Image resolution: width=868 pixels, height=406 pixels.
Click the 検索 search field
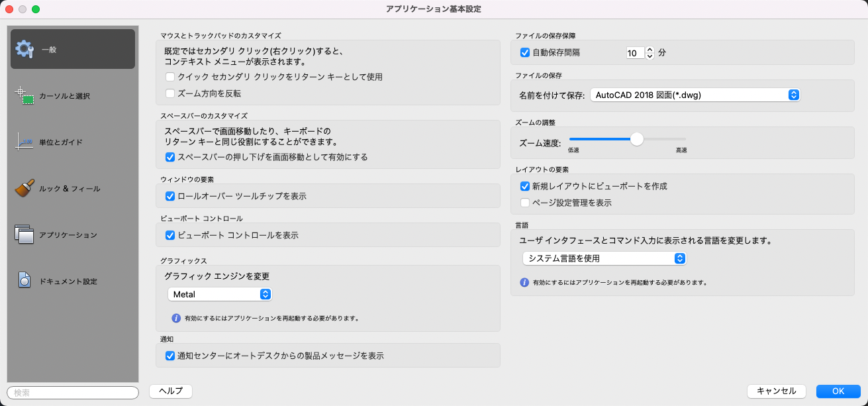point(73,393)
